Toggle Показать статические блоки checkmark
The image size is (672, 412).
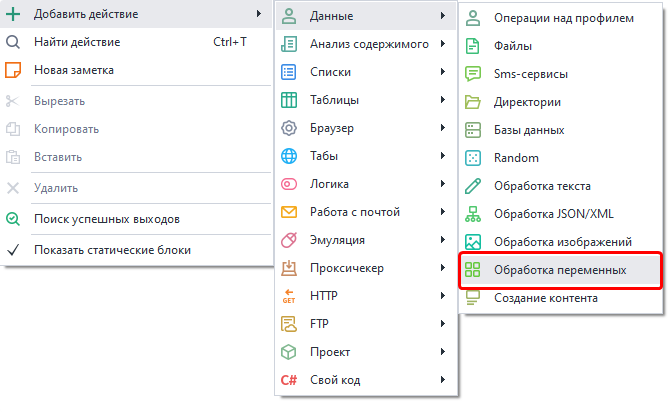pyautogui.click(x=13, y=250)
